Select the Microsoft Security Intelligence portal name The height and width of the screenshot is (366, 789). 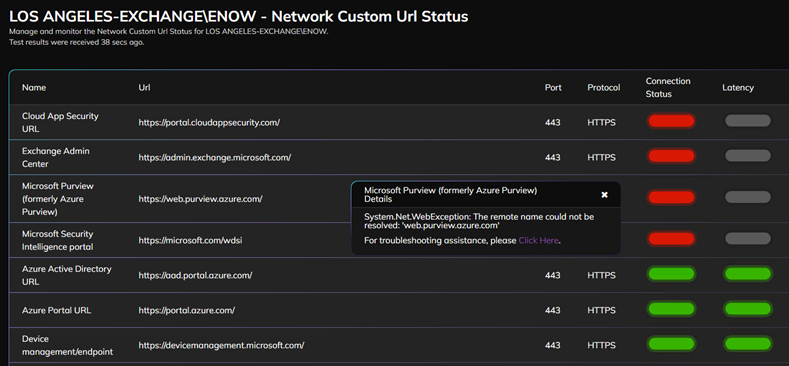click(58, 241)
